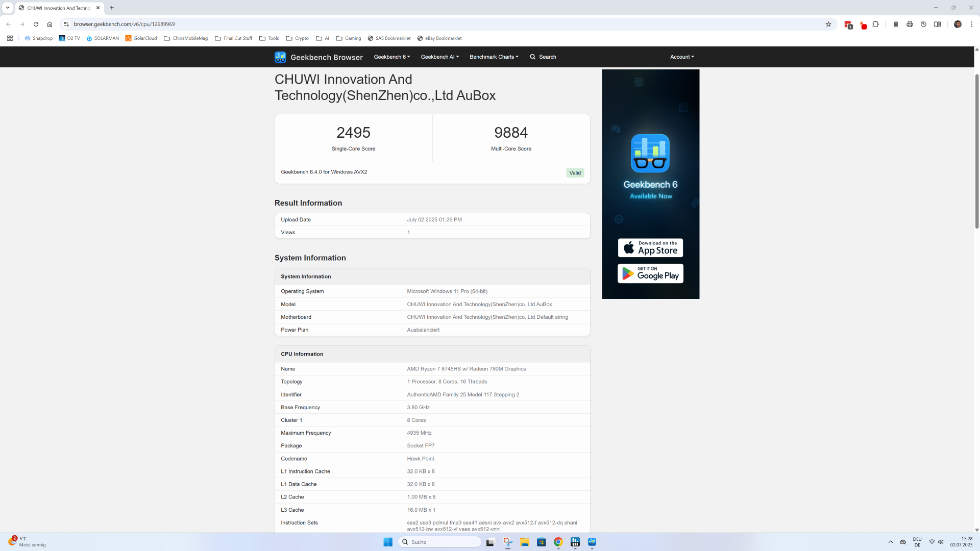This screenshot has height=551, width=980.
Task: Open the DEU DE language indicator
Action: pos(917,542)
